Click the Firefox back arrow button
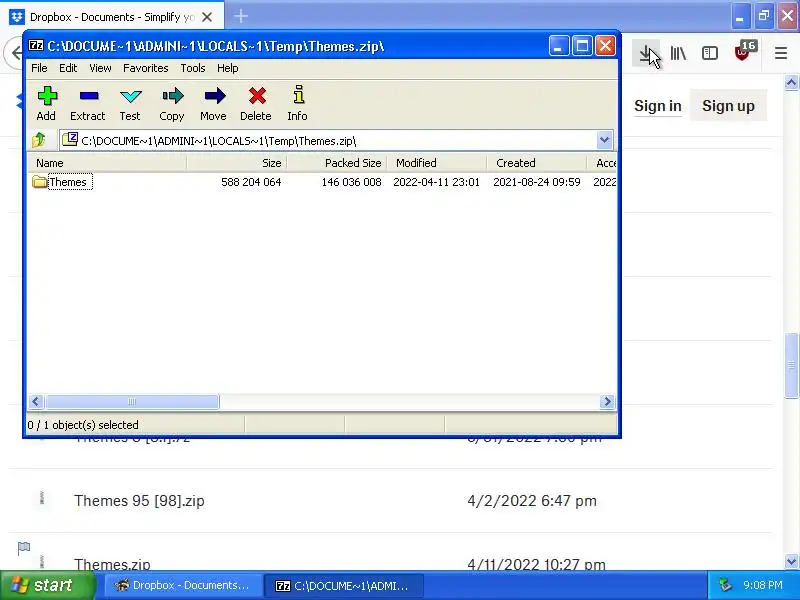This screenshot has width=800, height=600. click(16, 53)
